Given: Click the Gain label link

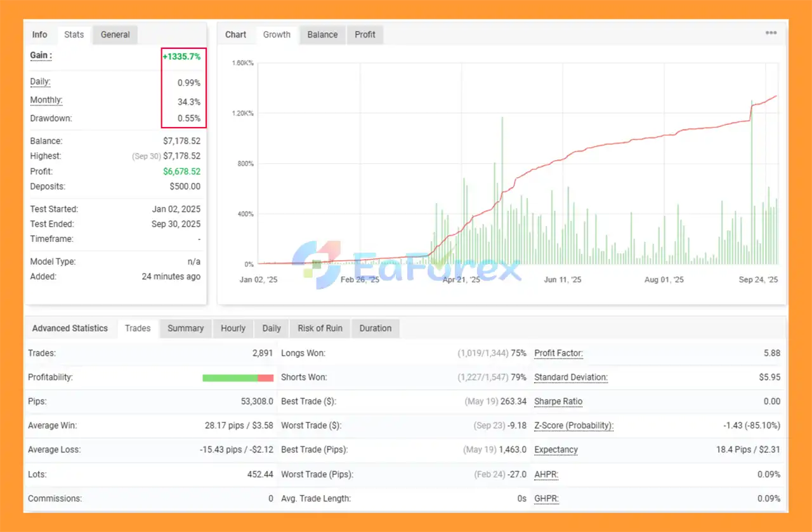Looking at the screenshot, I should click(41, 56).
